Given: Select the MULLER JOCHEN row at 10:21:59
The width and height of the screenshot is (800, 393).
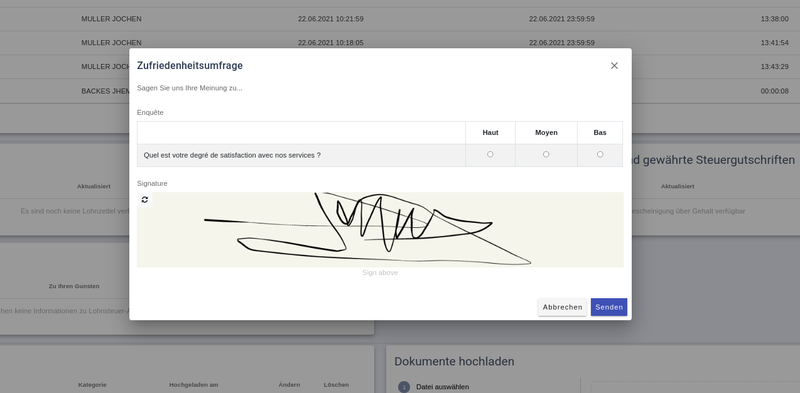Looking at the screenshot, I should point(400,19).
